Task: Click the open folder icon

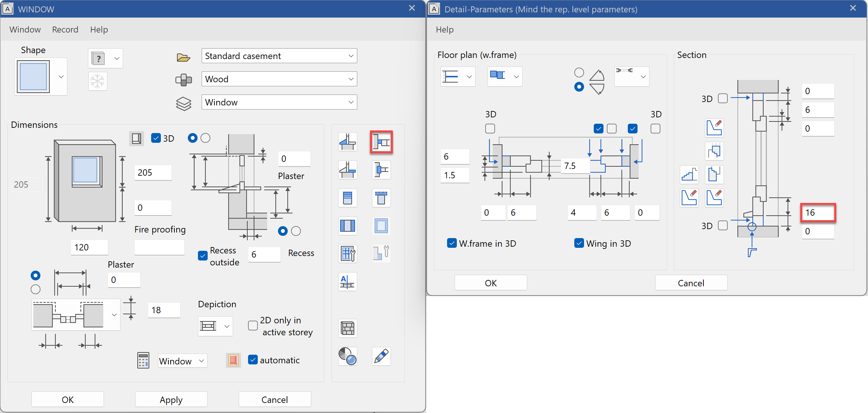Action: pyautogui.click(x=183, y=57)
